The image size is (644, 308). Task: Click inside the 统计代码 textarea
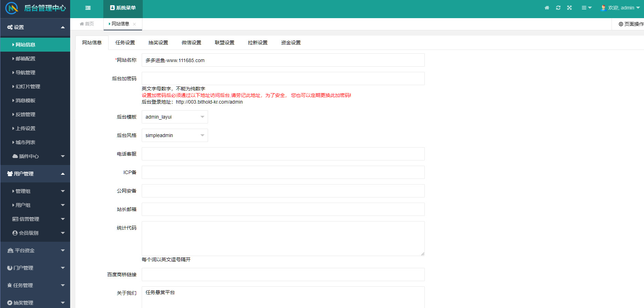click(x=283, y=239)
